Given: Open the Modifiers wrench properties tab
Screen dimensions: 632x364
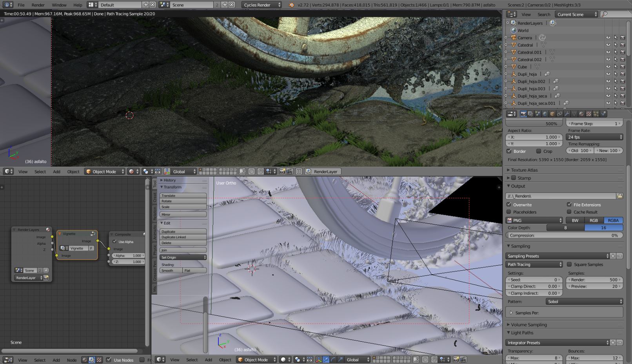Looking at the screenshot, I should coord(567,114).
